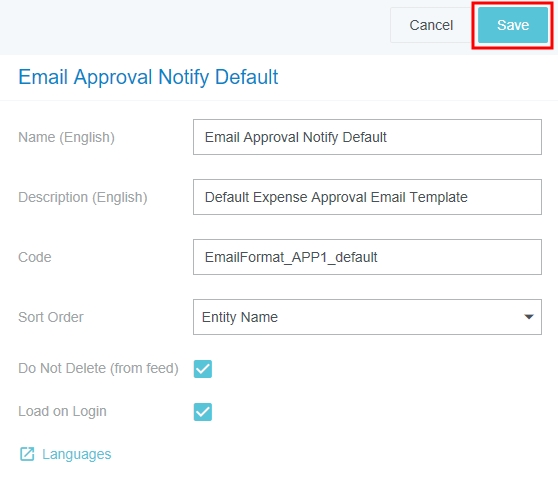Screen dimensions: 558x491
Task: Open the Languages link text
Action: tap(77, 454)
